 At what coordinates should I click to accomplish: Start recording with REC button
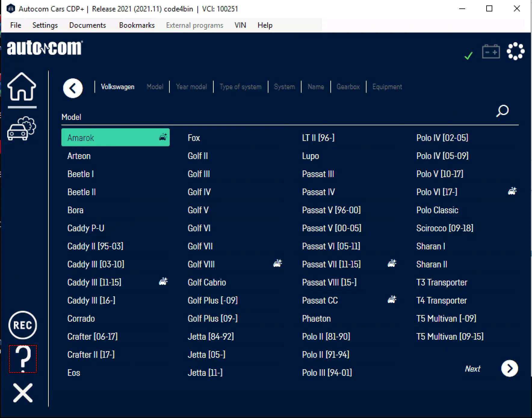[x=23, y=325]
